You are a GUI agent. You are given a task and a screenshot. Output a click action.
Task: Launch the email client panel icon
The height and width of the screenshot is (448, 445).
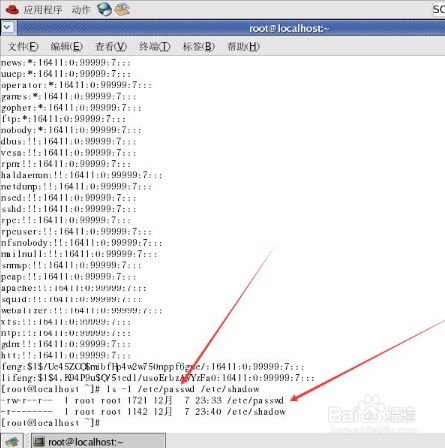click(122, 9)
